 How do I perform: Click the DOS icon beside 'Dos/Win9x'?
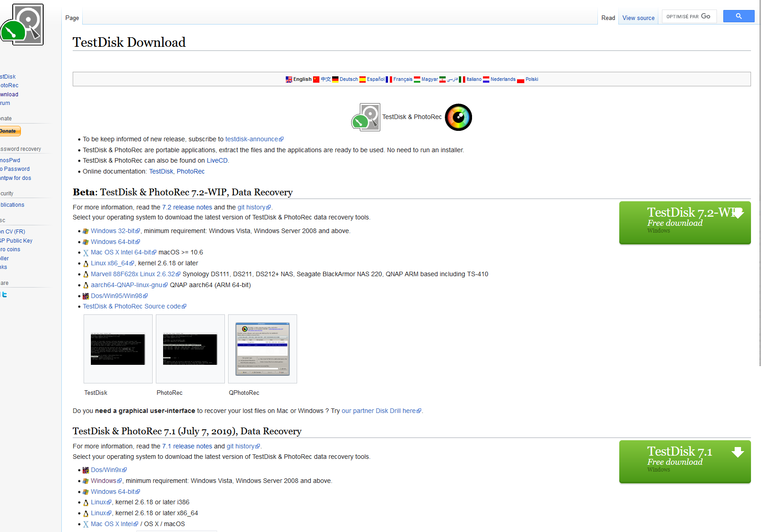click(x=85, y=470)
